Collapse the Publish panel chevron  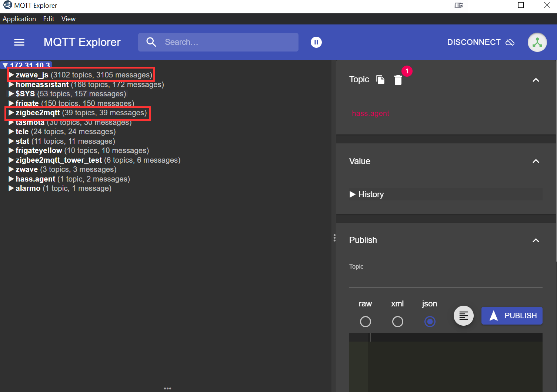point(536,240)
